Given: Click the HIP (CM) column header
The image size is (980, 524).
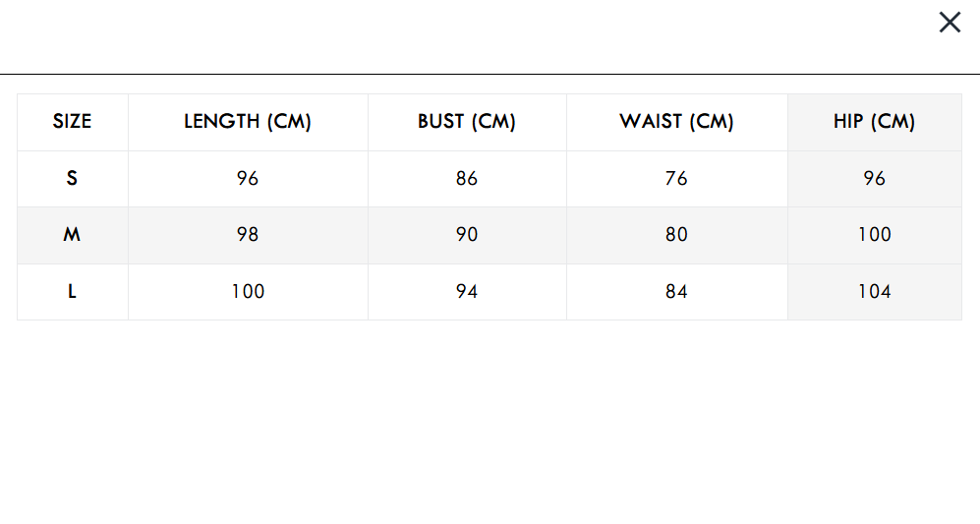Looking at the screenshot, I should click(874, 122).
